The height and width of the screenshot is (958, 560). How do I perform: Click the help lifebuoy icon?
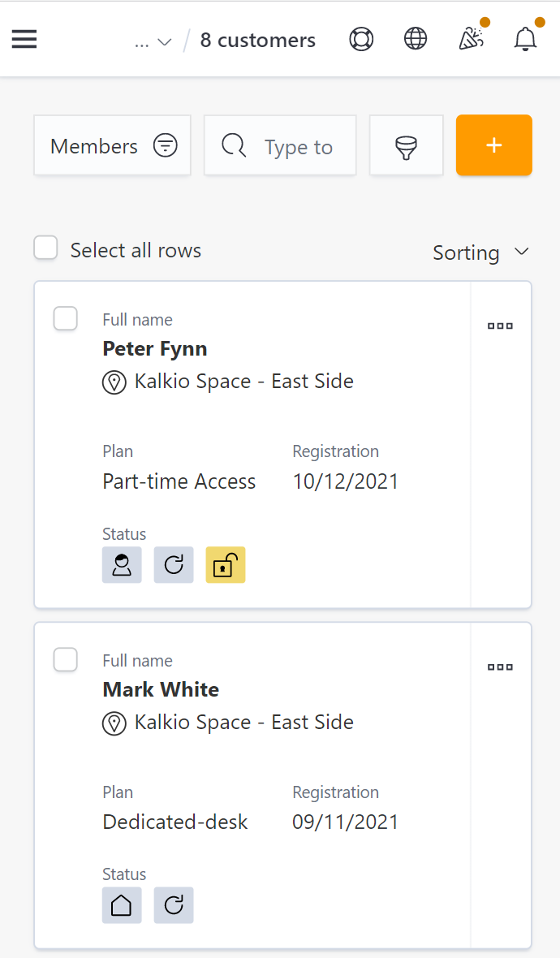(x=361, y=39)
